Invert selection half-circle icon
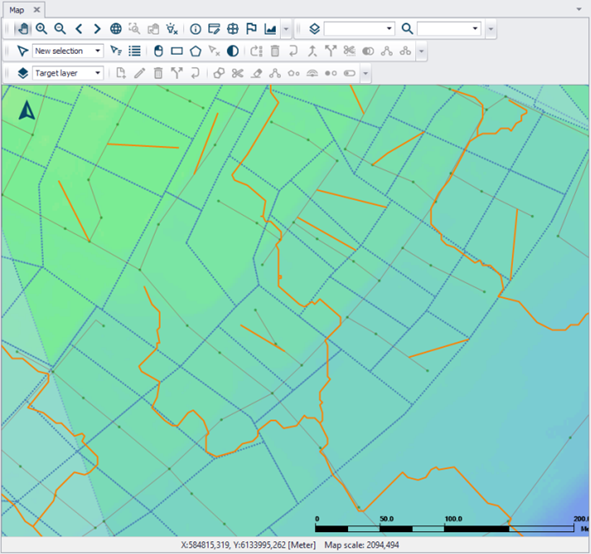Image resolution: width=591 pixels, height=554 pixels. click(x=233, y=51)
